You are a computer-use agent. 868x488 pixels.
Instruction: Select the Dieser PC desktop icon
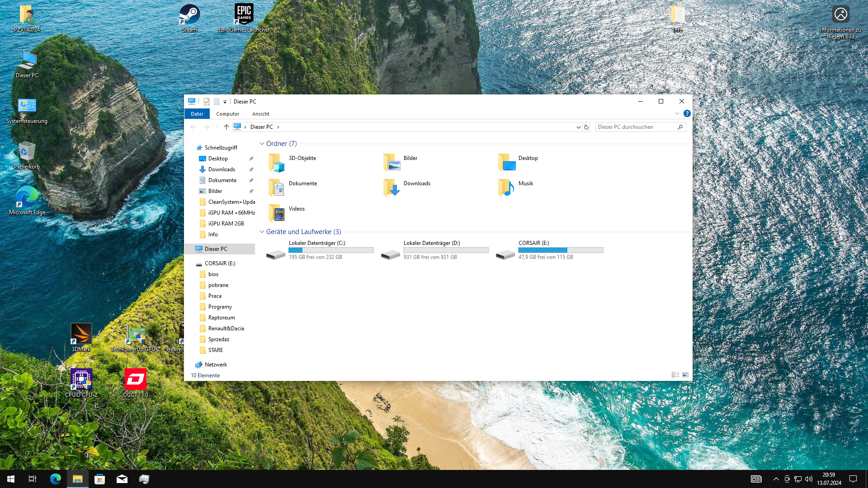[x=27, y=64]
